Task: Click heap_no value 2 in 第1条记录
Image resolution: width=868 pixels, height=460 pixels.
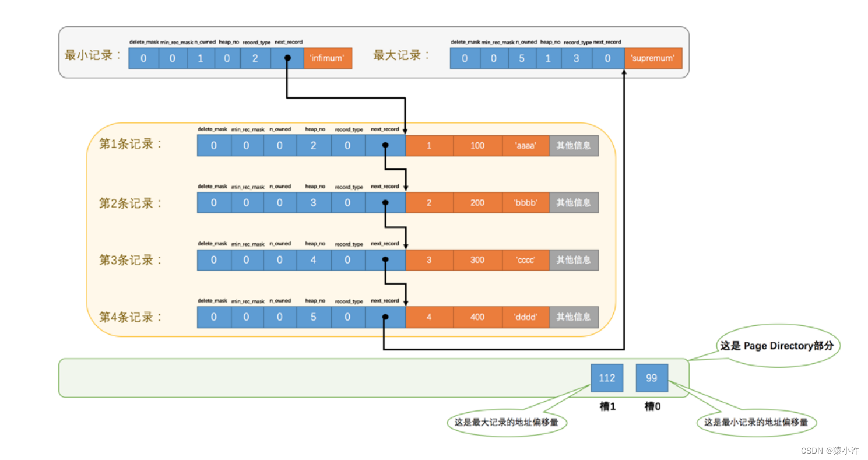Action: (x=314, y=145)
